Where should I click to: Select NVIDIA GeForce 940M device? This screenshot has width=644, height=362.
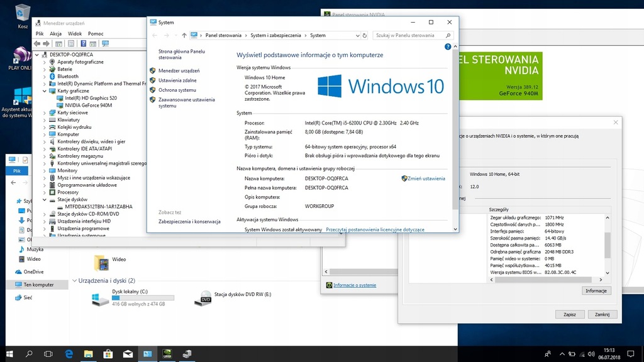(88, 106)
